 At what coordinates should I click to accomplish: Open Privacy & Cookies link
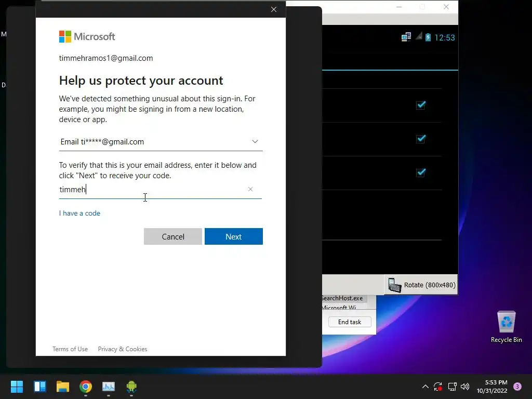[123, 349]
